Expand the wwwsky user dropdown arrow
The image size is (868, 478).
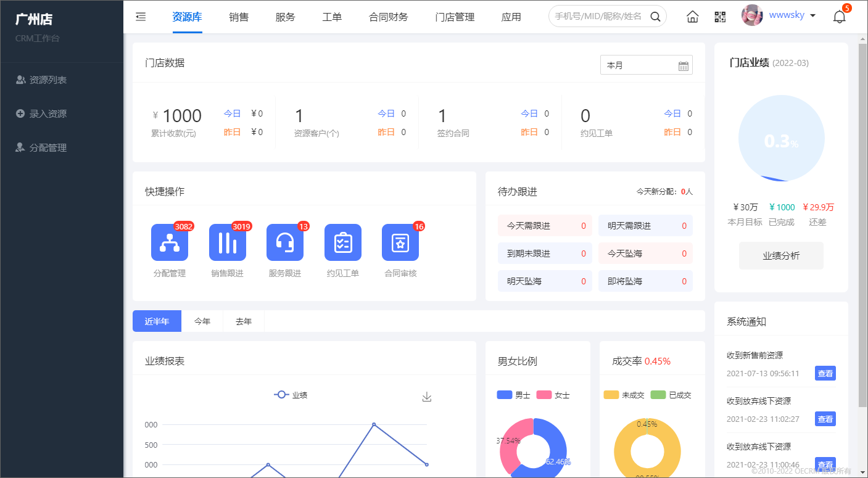click(x=812, y=16)
